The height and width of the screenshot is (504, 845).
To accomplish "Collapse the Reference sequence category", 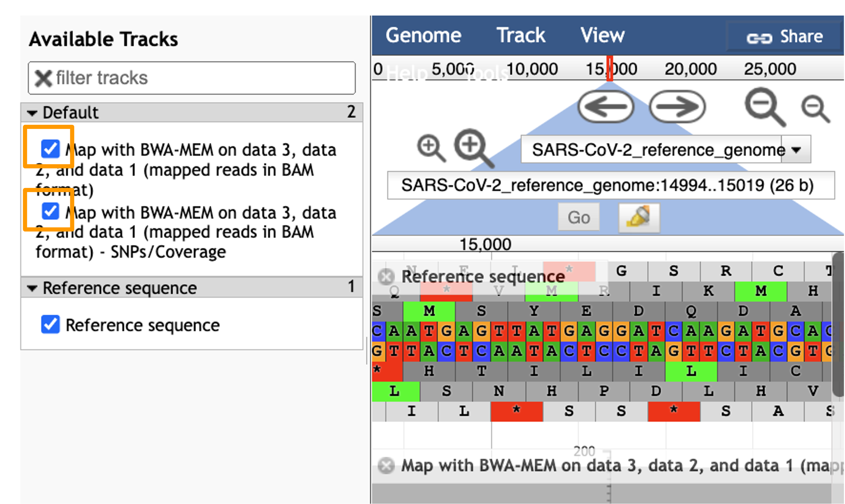I will (x=32, y=289).
